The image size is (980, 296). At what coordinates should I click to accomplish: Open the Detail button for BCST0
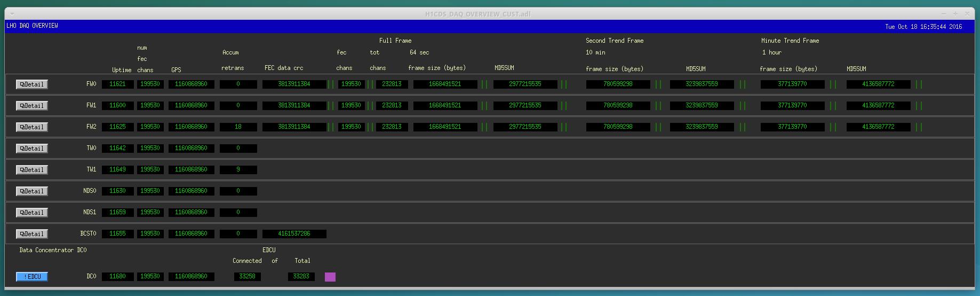coord(32,234)
